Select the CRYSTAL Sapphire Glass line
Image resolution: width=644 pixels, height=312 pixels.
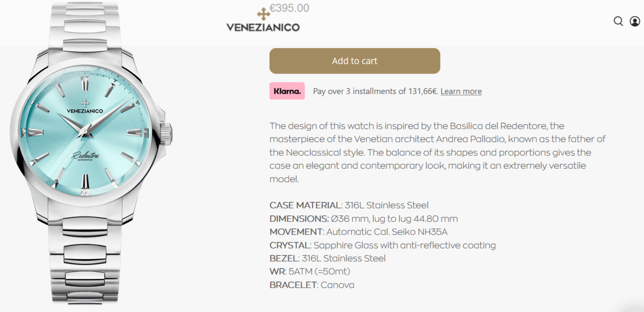[x=383, y=245]
